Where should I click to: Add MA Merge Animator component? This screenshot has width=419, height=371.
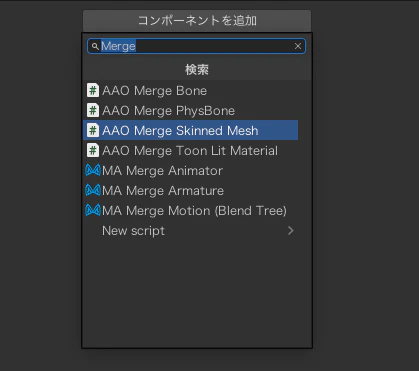pos(190,170)
